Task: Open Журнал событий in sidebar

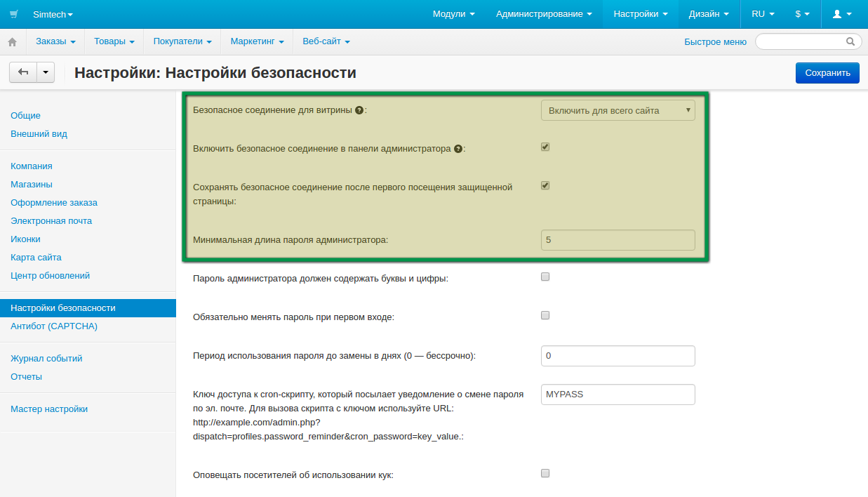Action: pos(46,358)
